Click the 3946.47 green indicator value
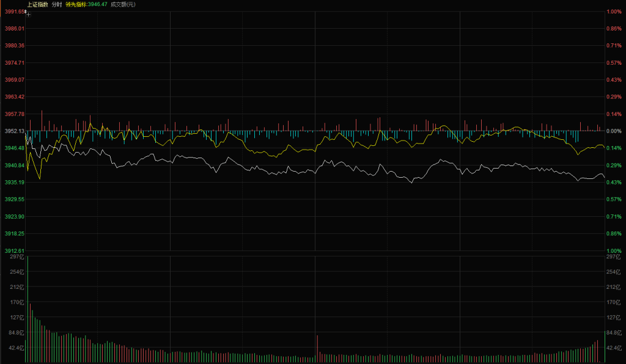 tap(97, 4)
